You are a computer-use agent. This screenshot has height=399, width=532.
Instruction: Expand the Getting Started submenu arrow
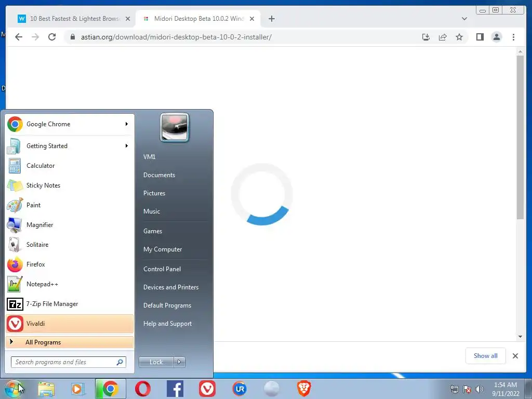127,146
